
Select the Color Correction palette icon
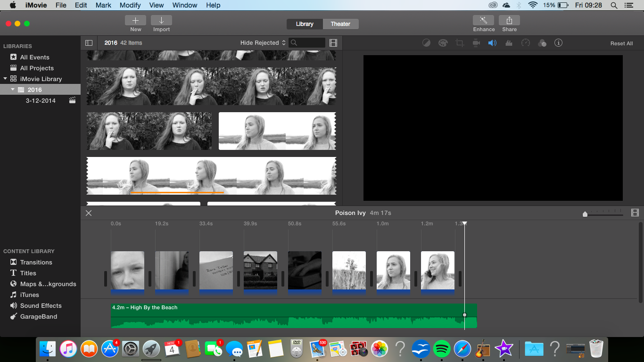click(443, 43)
